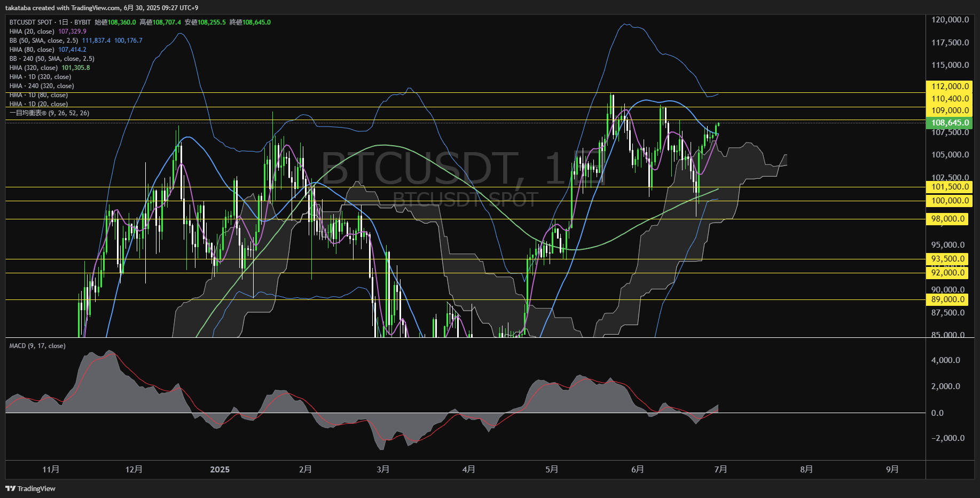
Task: Click the MACD axis 4,000.0 label
Action: click(x=945, y=360)
